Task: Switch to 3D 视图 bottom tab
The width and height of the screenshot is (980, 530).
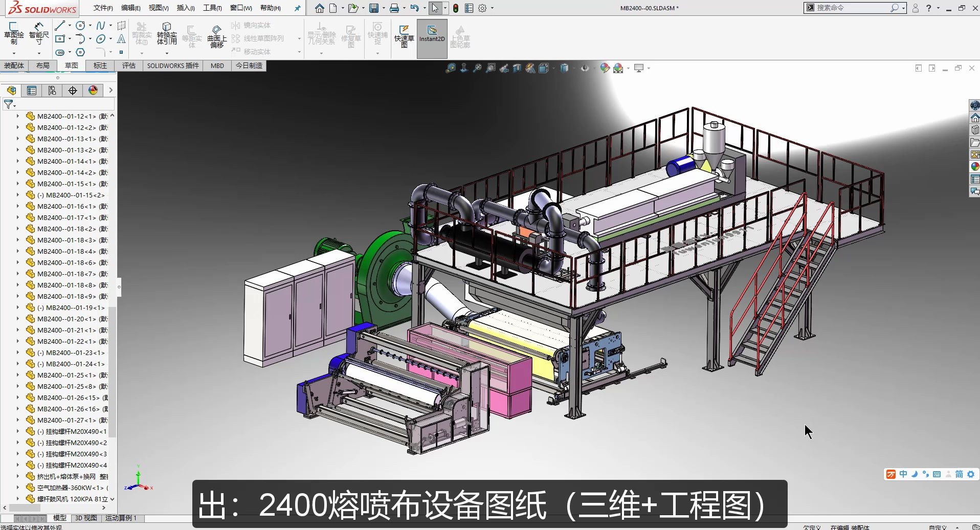Action: click(x=86, y=518)
